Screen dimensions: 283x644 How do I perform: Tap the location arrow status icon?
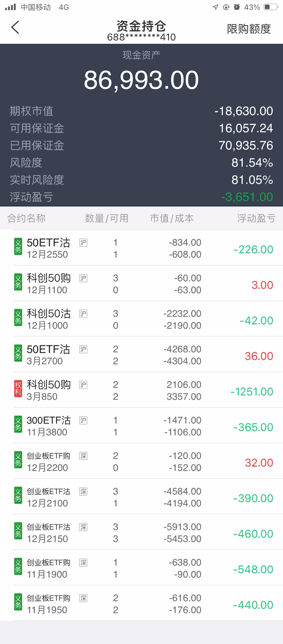[215, 7]
